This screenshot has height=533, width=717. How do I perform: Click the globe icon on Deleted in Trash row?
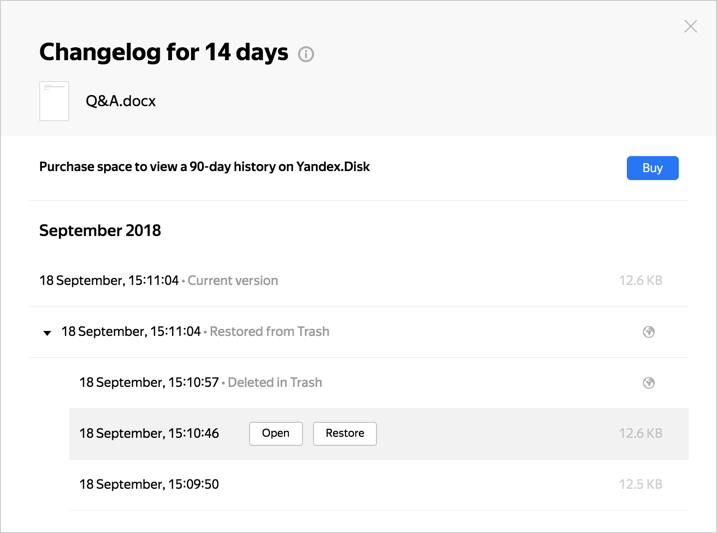[648, 383]
